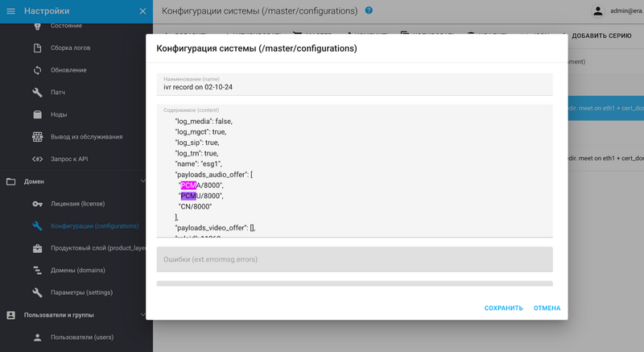Image resolution: width=644 pixels, height=352 pixels.
Task: Click the Продуктовый слой briefcase icon
Action: point(37,248)
